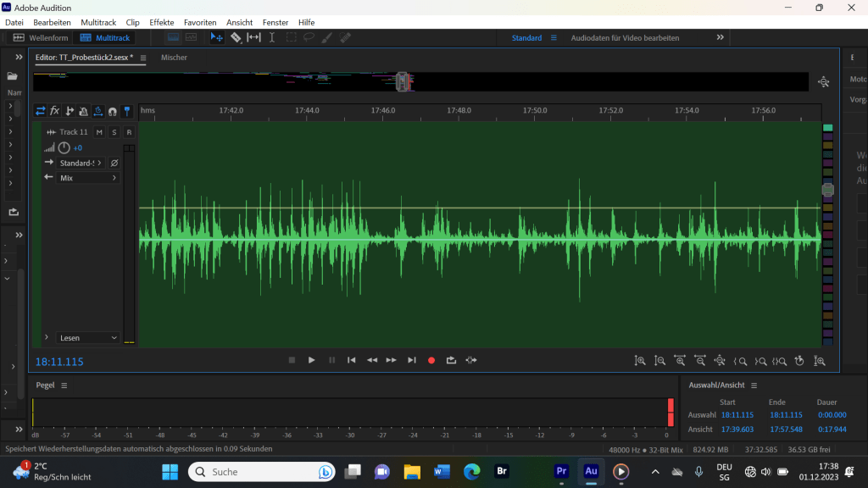Image resolution: width=868 pixels, height=488 pixels.
Task: Open the Effekte menu
Action: pyautogui.click(x=162, y=22)
